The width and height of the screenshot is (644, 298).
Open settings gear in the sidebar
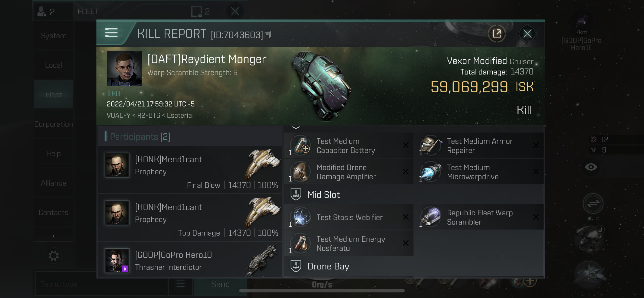click(53, 256)
